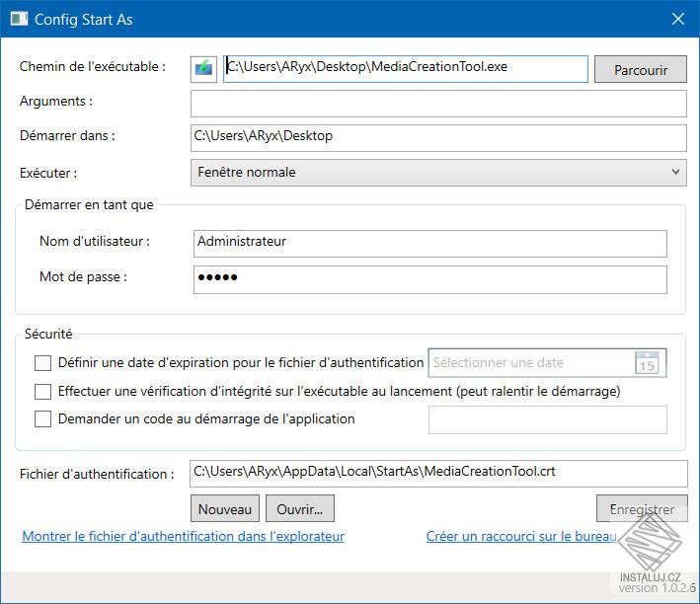Click the 'Démarrer en tant que' group title
The height and width of the screenshot is (604, 700).
click(x=89, y=205)
